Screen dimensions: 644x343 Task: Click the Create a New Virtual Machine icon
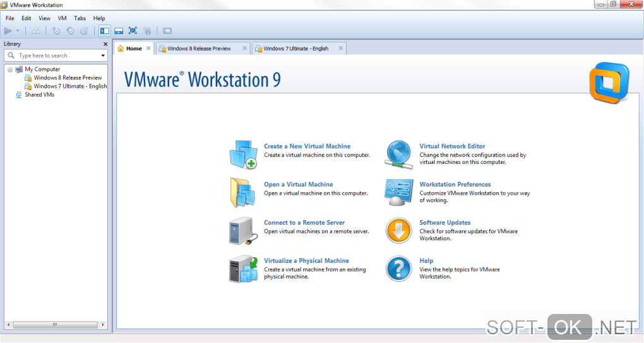243,154
